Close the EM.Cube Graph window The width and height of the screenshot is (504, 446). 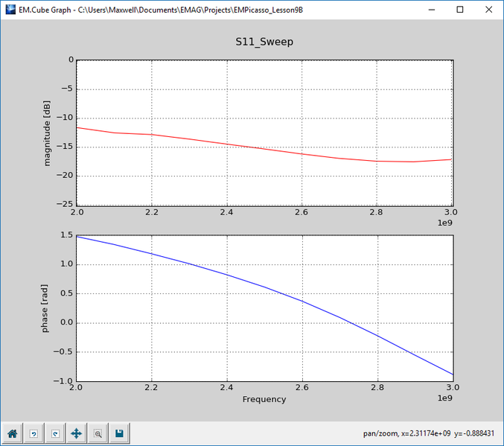(x=488, y=10)
